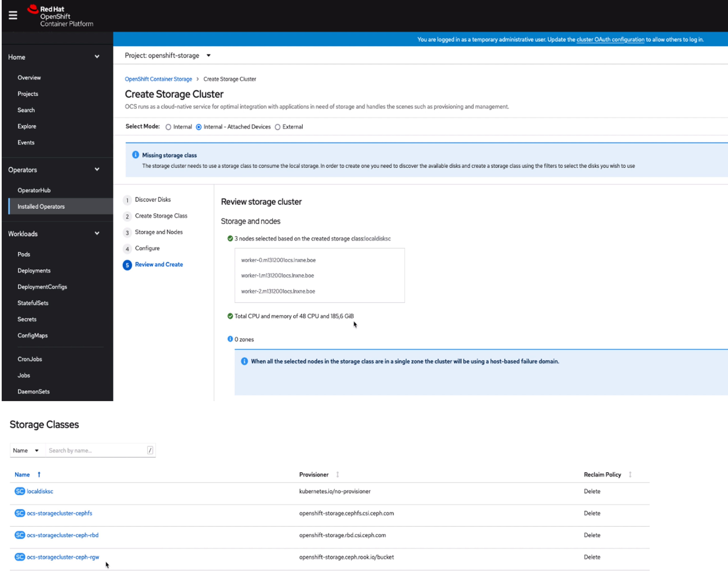Image resolution: width=728 pixels, height=581 pixels.
Task: Click the slash shortcut icon in search box
Action: click(150, 450)
